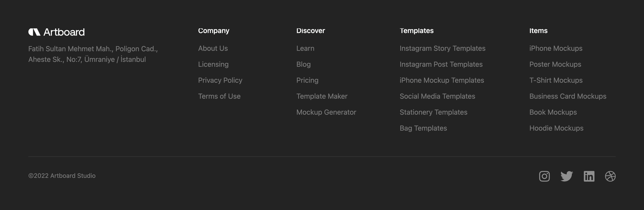644x210 pixels.
Task: View Instagram Post Templates
Action: [441, 64]
